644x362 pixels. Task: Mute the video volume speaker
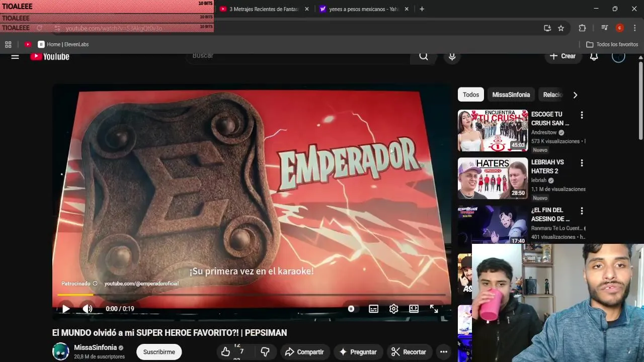coord(88,309)
